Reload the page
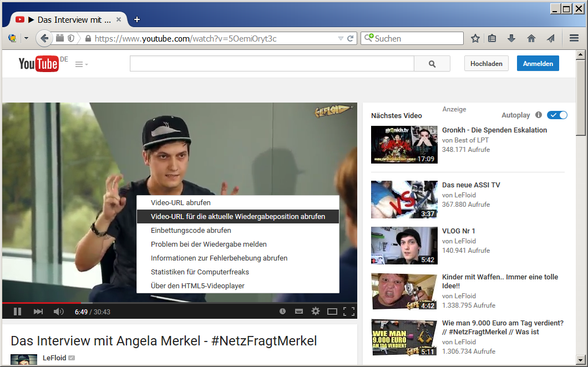 click(350, 38)
